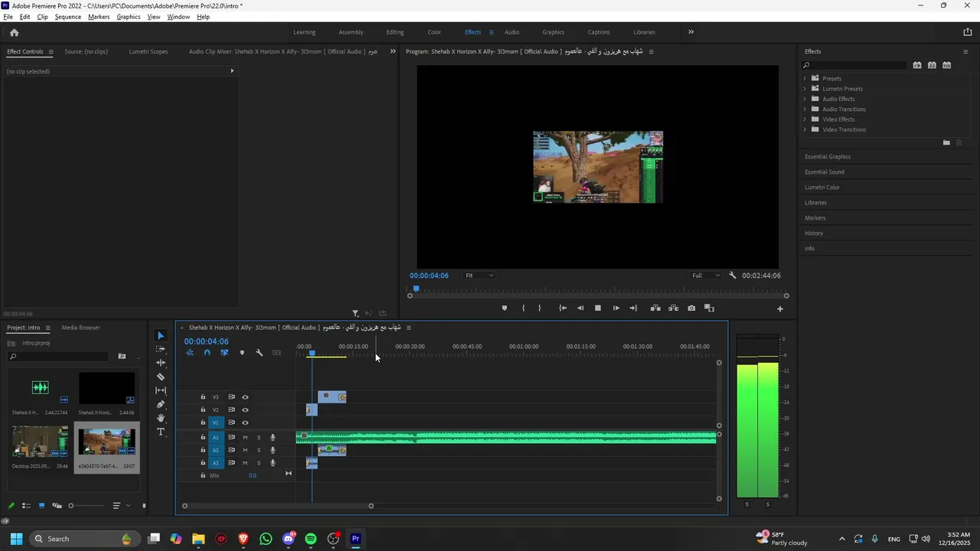Open Quick Export share icon
980x551 pixels.
(968, 32)
